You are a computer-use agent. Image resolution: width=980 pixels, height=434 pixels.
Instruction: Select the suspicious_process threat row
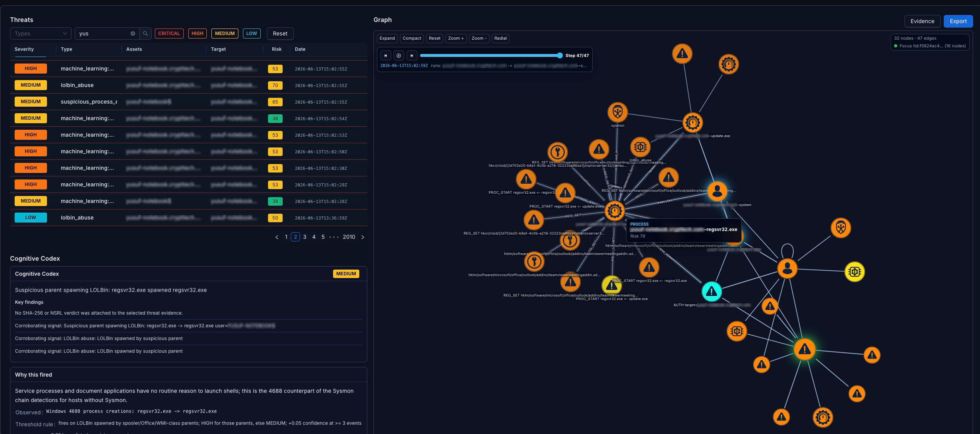tap(189, 102)
